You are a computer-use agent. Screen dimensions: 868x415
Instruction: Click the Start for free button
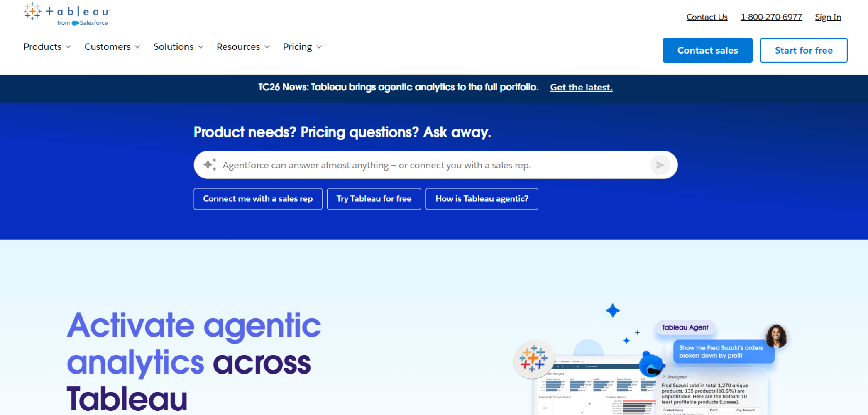pos(804,50)
